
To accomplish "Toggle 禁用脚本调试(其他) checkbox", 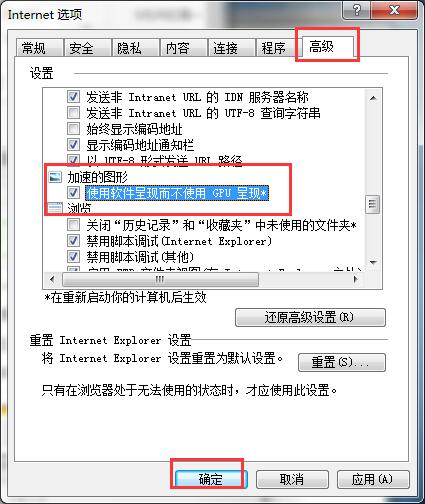I will coord(73,257).
